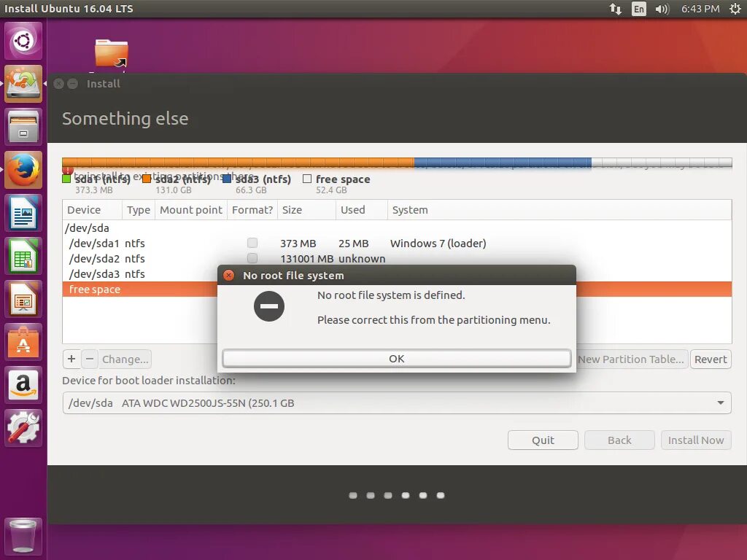Open Ubuntu Software store launcher
The height and width of the screenshot is (560, 747).
[x=23, y=342]
